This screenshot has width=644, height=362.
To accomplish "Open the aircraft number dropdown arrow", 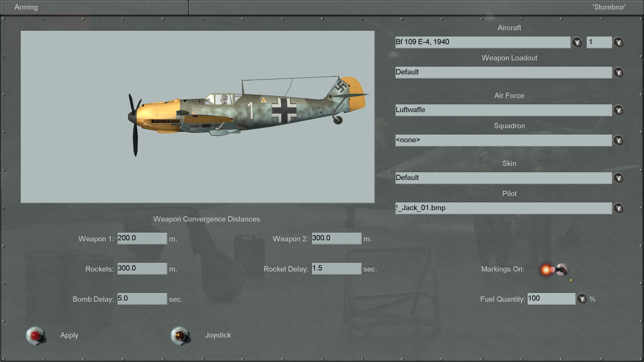I will tap(619, 42).
